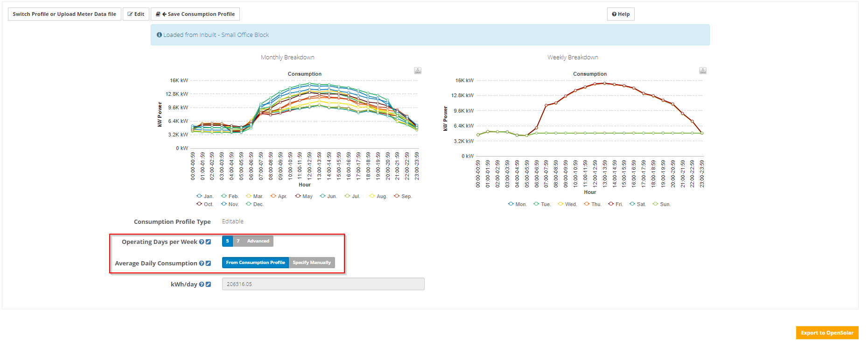This screenshot has width=868, height=357.
Task: Click the help icon next to kWh/day
Action: tap(202, 284)
